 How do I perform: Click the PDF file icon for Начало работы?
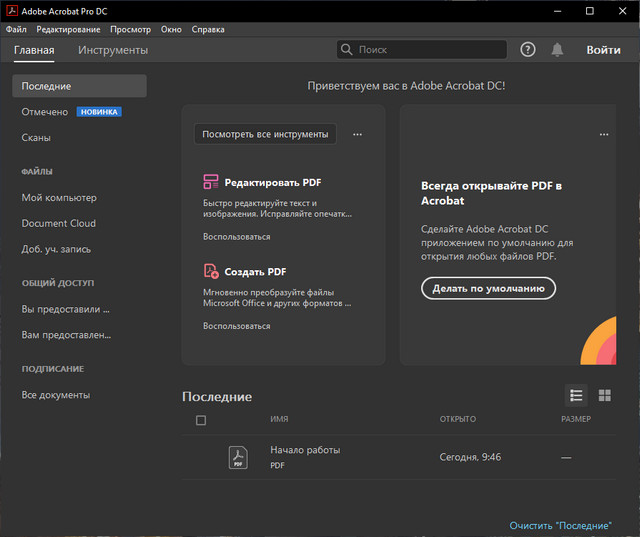(238, 457)
